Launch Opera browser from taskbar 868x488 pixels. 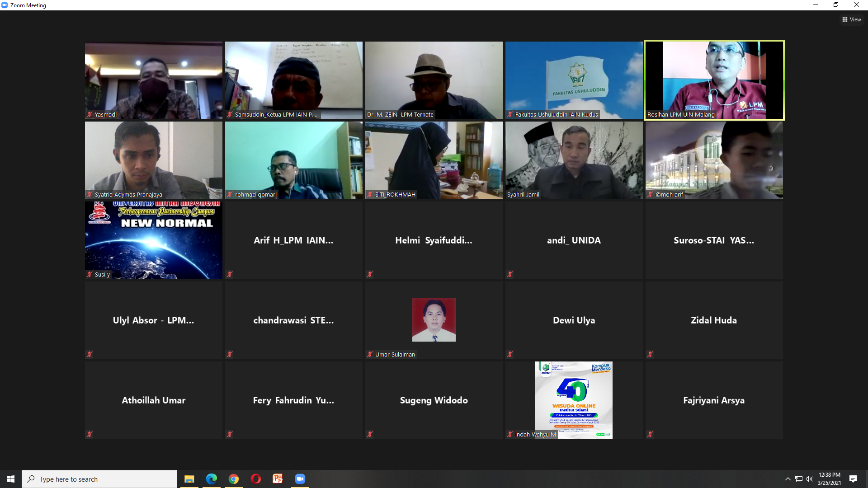255,479
